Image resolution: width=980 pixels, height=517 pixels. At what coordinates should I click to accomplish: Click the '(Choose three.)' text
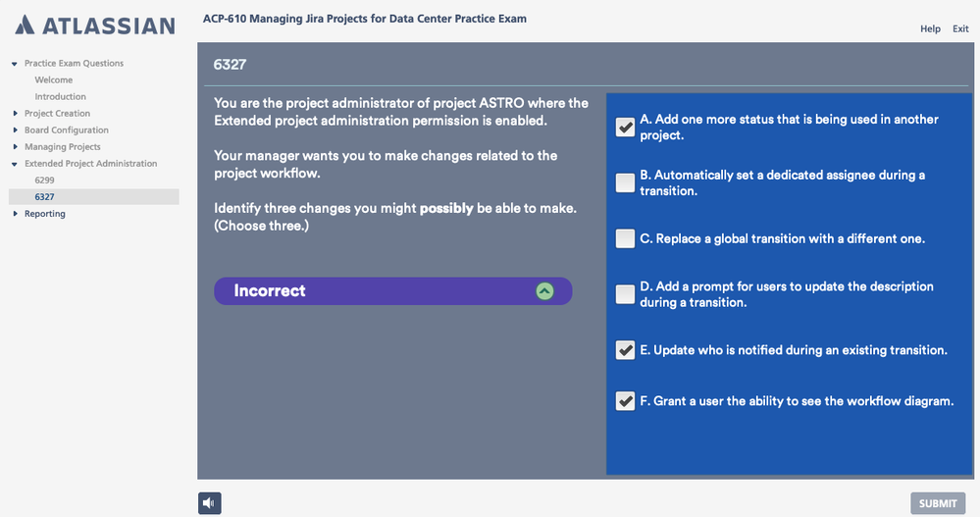261,226
